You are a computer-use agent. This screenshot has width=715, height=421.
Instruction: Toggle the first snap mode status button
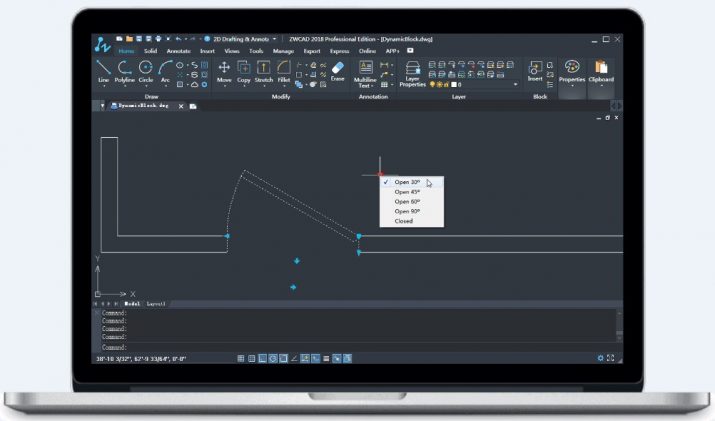241,358
